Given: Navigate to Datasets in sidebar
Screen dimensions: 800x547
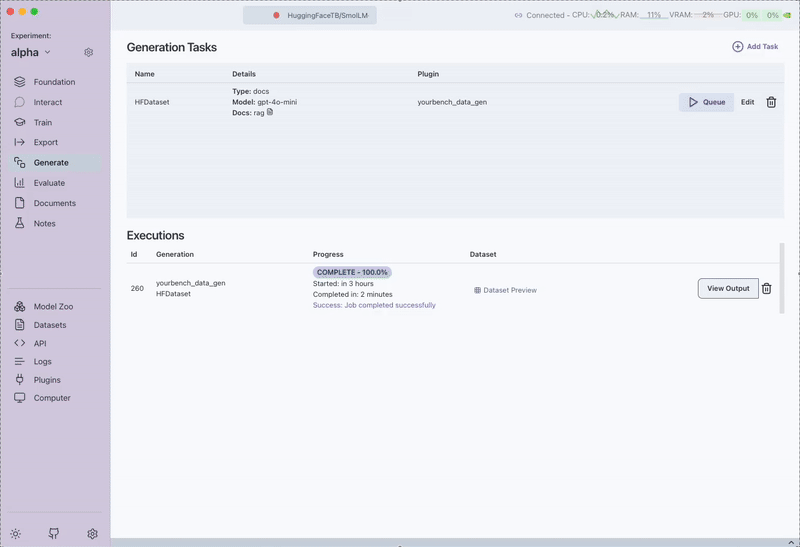Looking at the screenshot, I should (49, 325).
